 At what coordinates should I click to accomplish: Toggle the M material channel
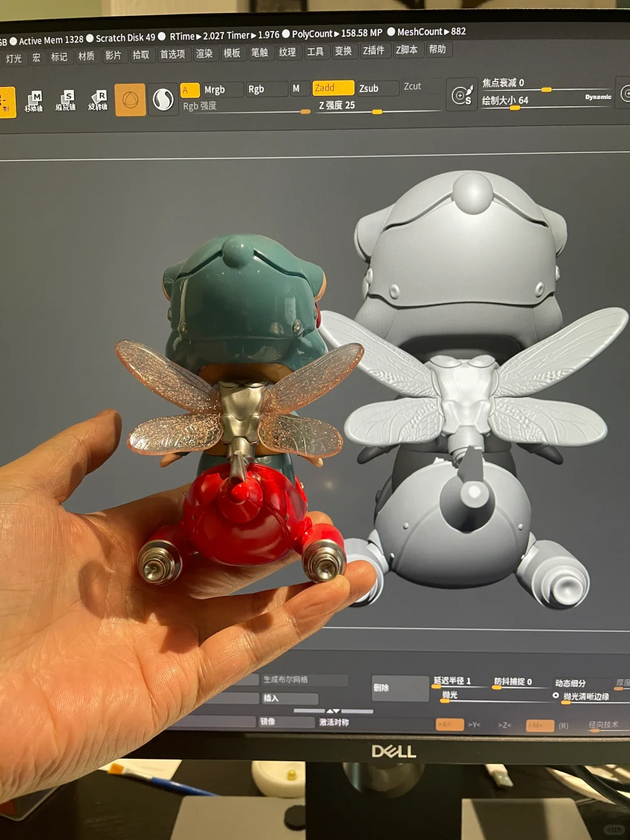pos(299,88)
